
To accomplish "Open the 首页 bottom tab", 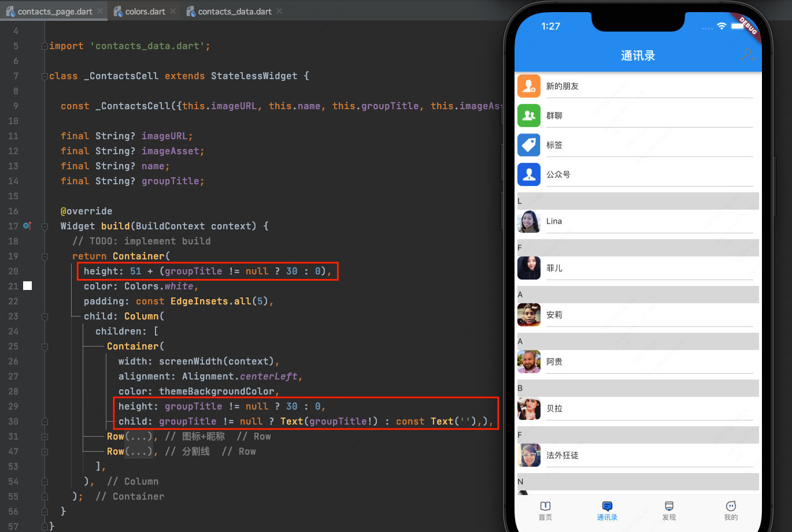I will 545,511.
